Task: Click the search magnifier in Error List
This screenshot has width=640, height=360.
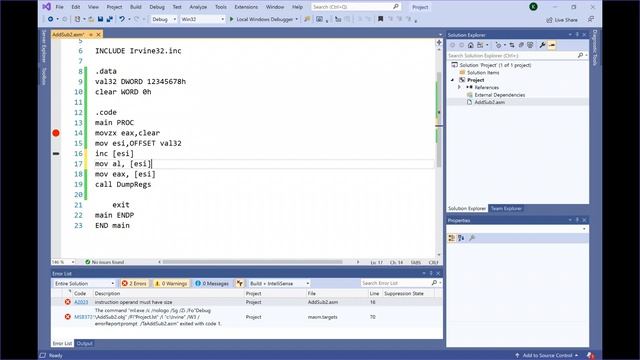Action: pos(434,283)
